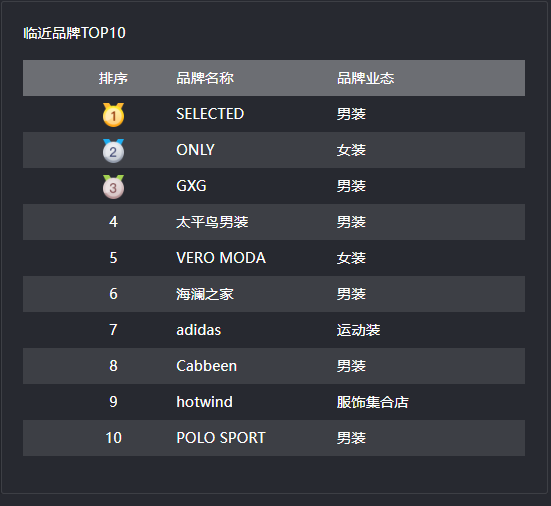551x506 pixels.
Task: Click the GXG brand name
Action: click(191, 186)
